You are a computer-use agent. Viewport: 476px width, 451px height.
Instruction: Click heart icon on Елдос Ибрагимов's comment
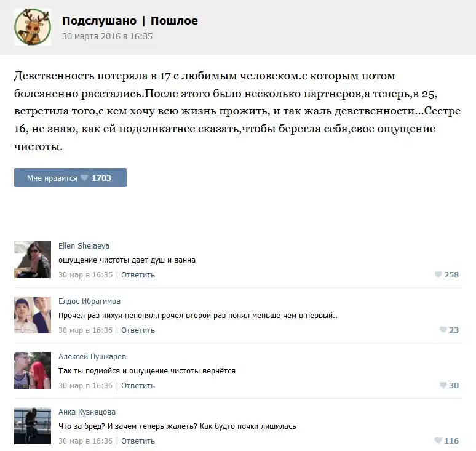point(443,330)
